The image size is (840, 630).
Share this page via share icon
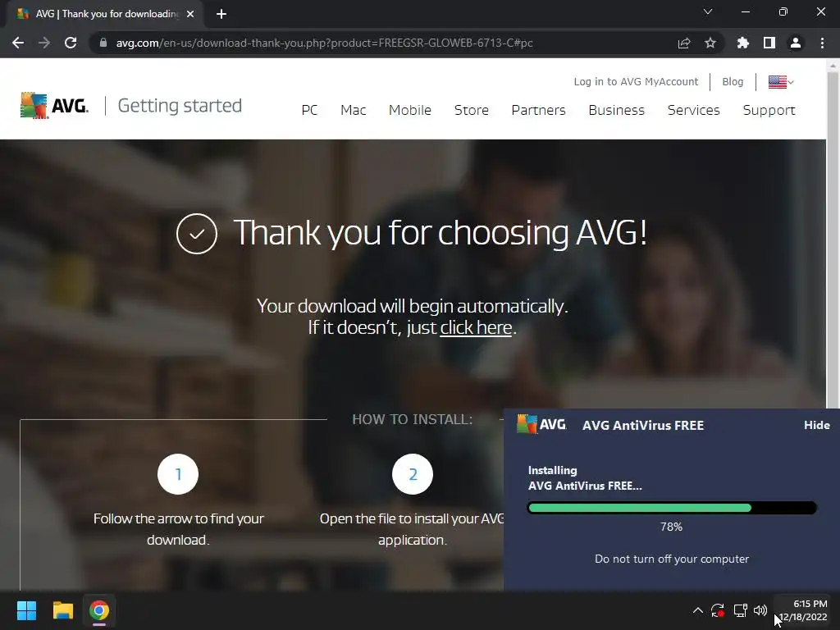click(684, 43)
